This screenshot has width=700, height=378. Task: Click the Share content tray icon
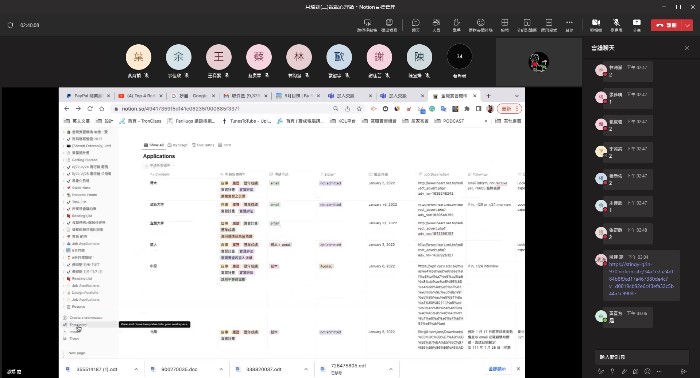pyautogui.click(x=637, y=25)
